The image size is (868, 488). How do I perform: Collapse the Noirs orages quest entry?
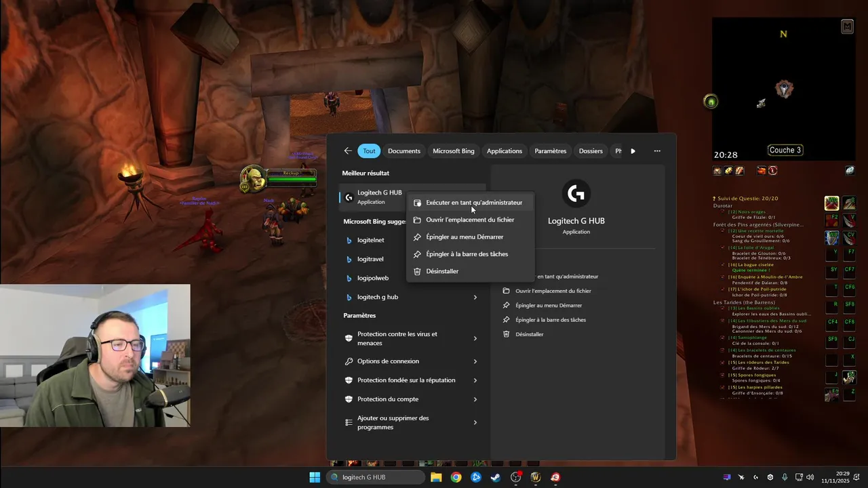[724, 212]
